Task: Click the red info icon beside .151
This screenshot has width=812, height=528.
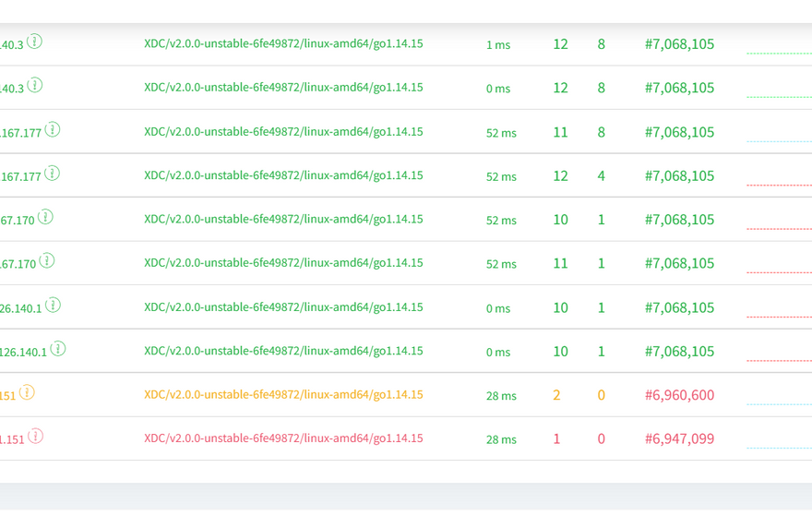Action: (35, 437)
